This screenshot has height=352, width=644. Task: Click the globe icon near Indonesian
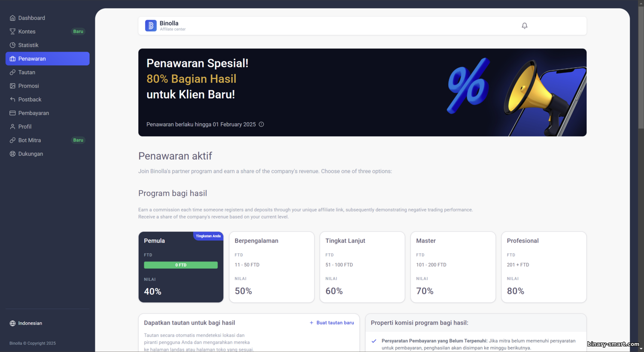pos(12,323)
